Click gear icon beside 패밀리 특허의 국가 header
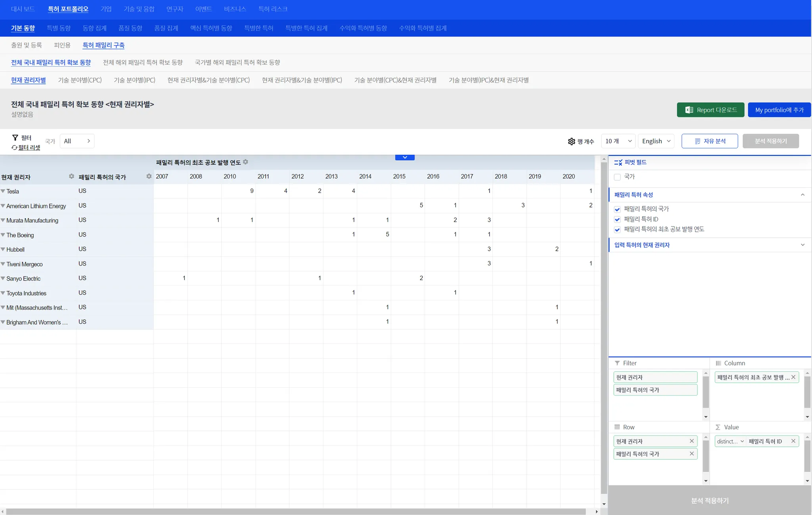This screenshot has height=515, width=812. pyautogui.click(x=149, y=176)
